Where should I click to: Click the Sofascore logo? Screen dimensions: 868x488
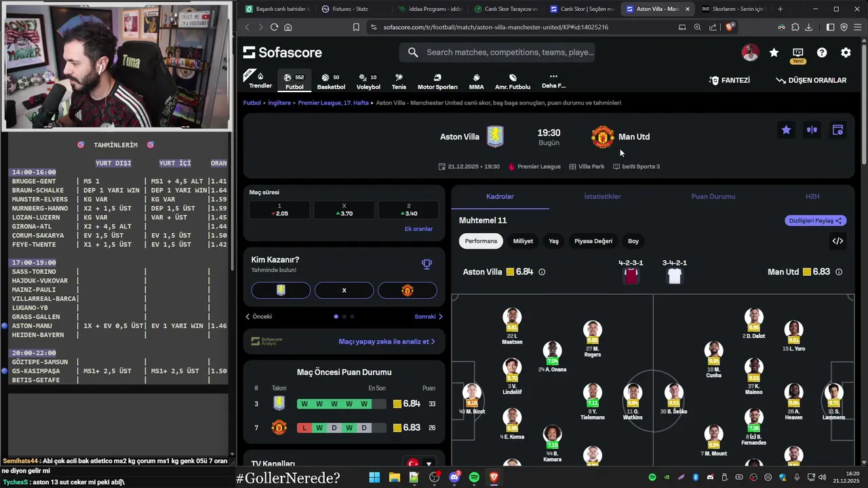coord(283,52)
